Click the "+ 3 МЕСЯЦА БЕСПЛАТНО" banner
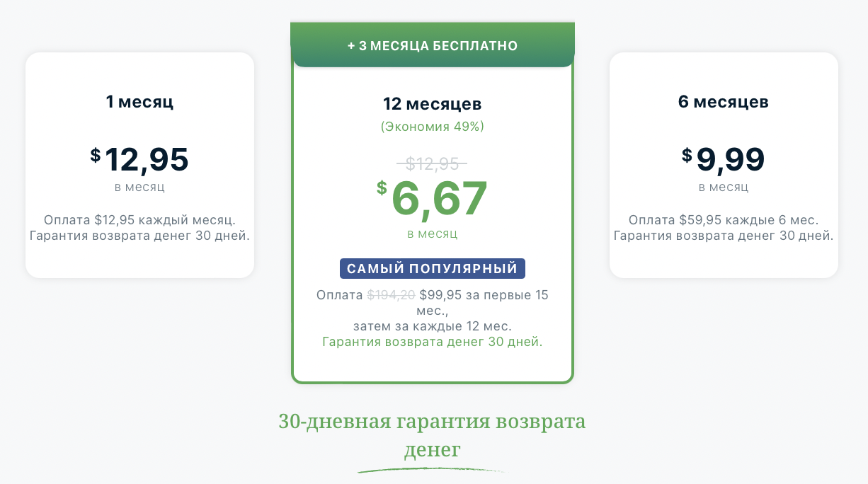The height and width of the screenshot is (484, 868). [x=433, y=46]
